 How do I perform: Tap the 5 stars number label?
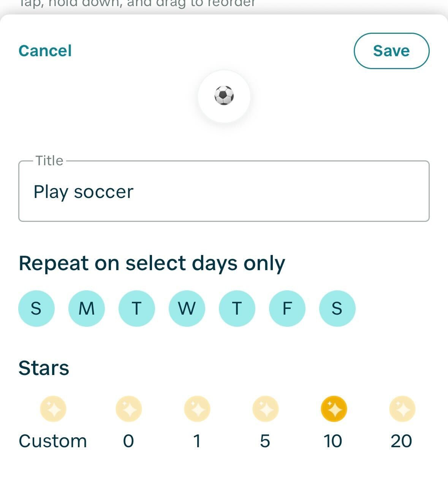(x=265, y=441)
